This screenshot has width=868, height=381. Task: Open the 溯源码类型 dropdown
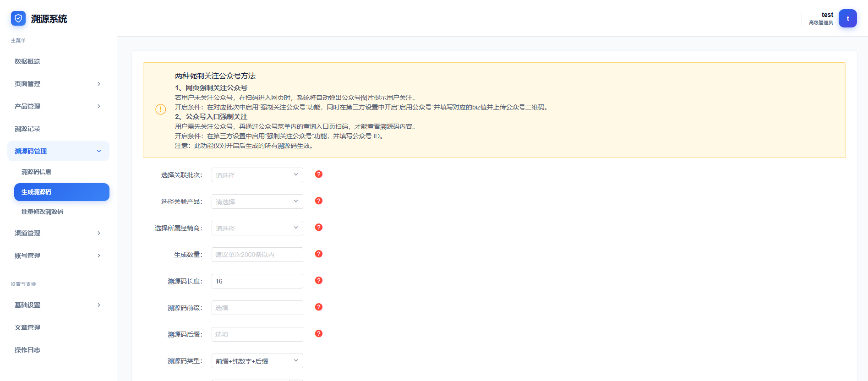point(257,361)
